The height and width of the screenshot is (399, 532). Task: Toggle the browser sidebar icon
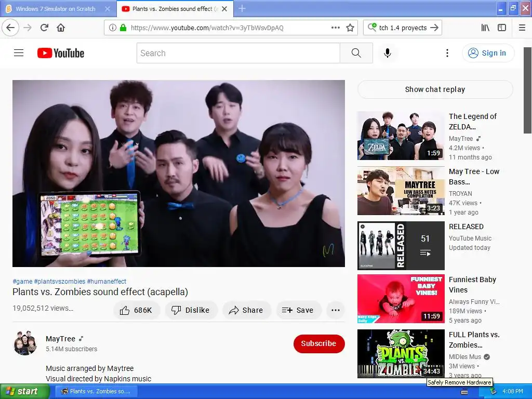click(x=502, y=28)
